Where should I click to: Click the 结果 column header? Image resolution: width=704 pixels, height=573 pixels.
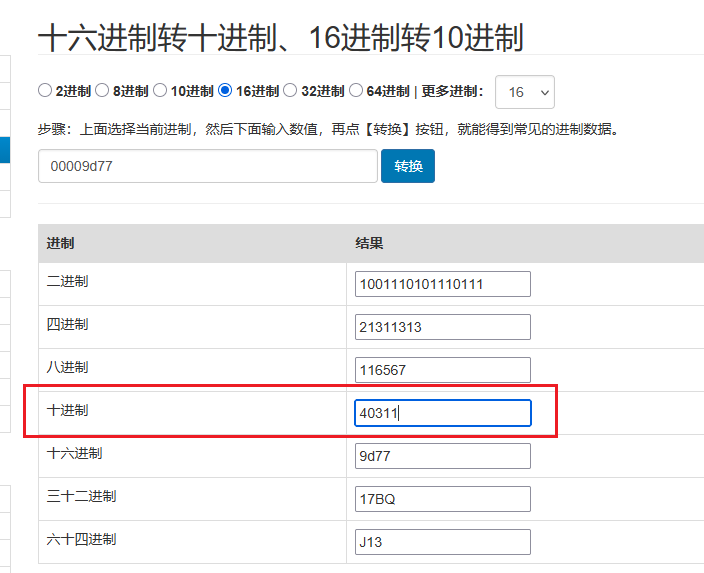coord(370,243)
